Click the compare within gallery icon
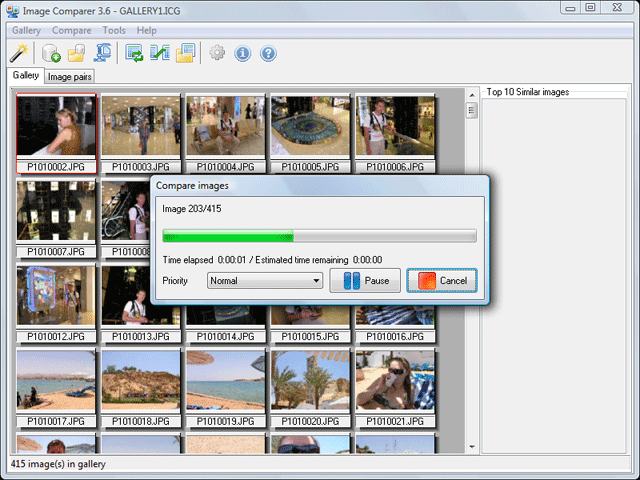Image resolution: width=640 pixels, height=480 pixels. click(134, 53)
